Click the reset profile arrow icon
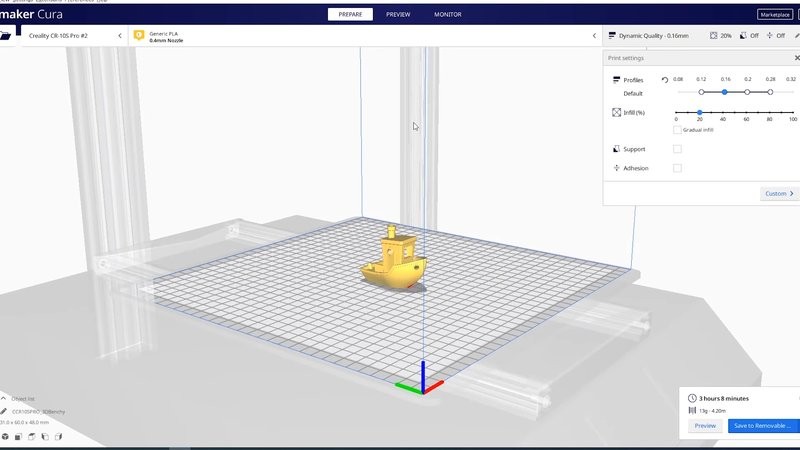The image size is (800, 450). [664, 79]
